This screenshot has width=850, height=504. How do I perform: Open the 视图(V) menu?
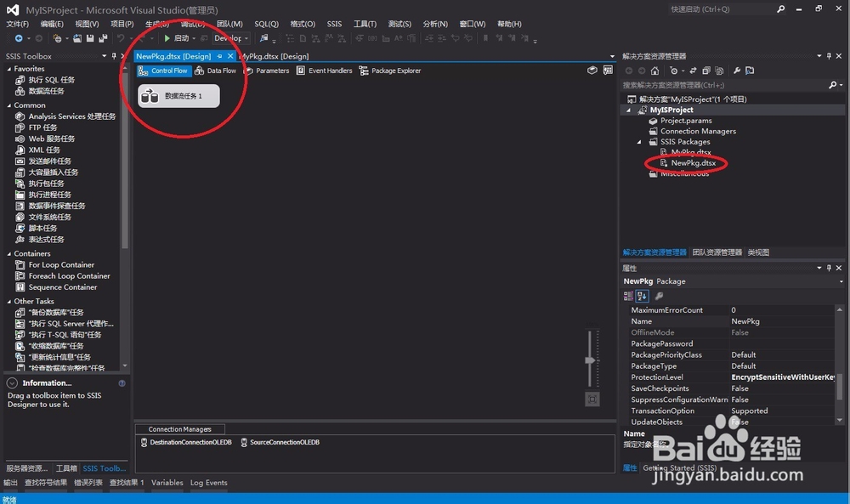87,24
